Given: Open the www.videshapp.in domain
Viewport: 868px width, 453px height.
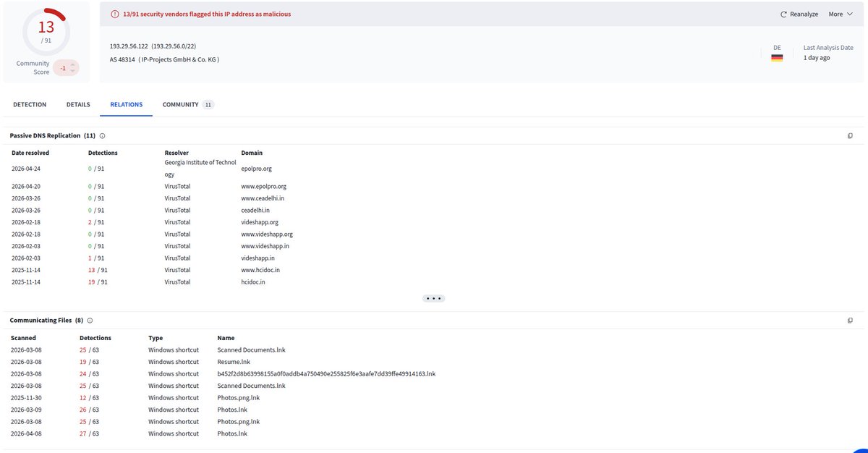Looking at the screenshot, I should [x=265, y=246].
